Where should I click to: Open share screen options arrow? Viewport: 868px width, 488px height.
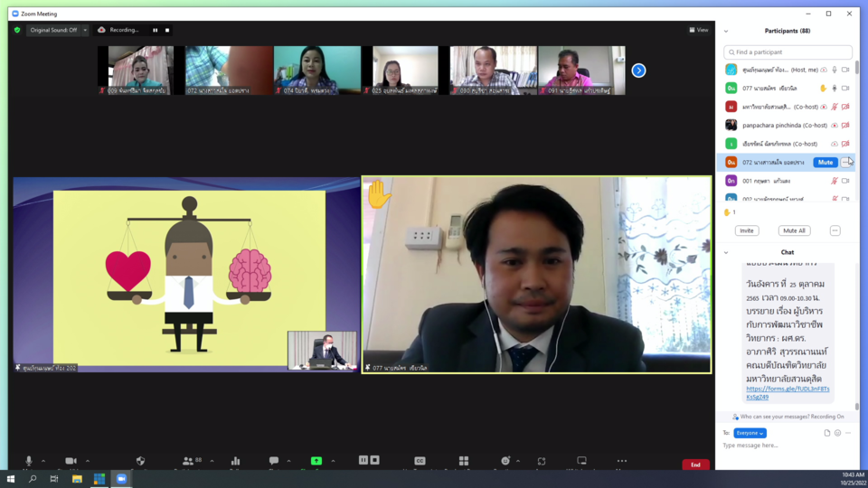[333, 461]
